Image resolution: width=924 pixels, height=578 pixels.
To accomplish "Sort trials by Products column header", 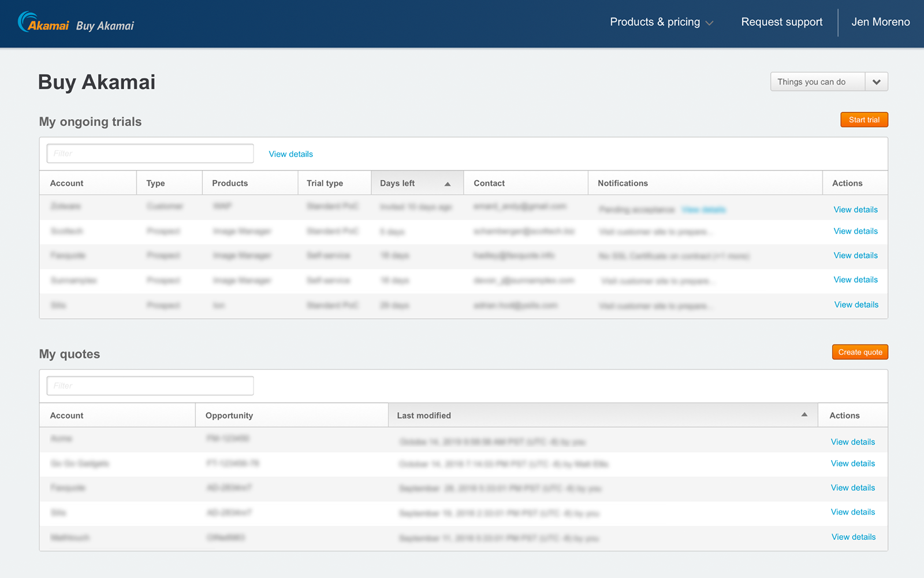I will [x=250, y=183].
